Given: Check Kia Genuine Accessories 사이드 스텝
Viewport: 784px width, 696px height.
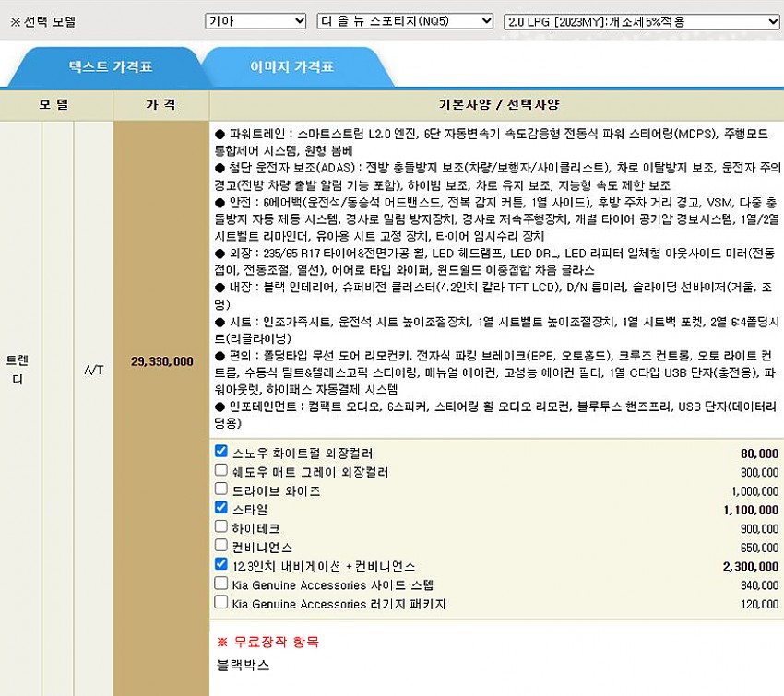Looking at the screenshot, I should (220, 584).
